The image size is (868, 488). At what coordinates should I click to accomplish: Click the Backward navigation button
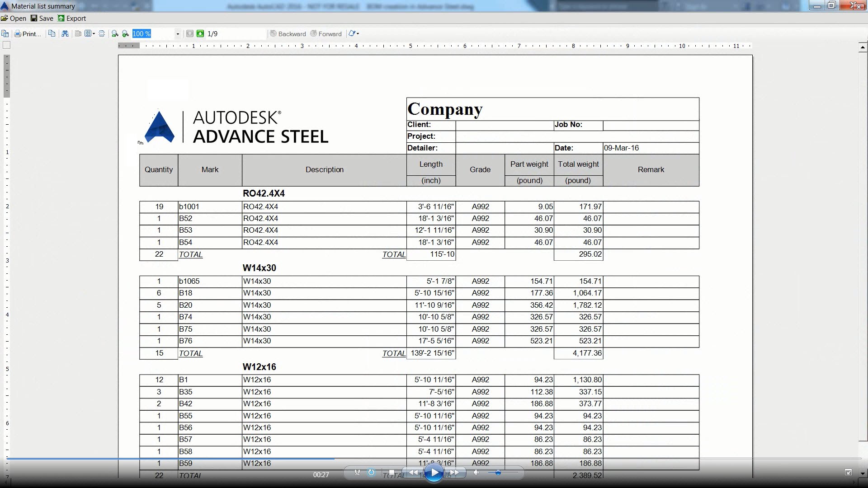(288, 33)
